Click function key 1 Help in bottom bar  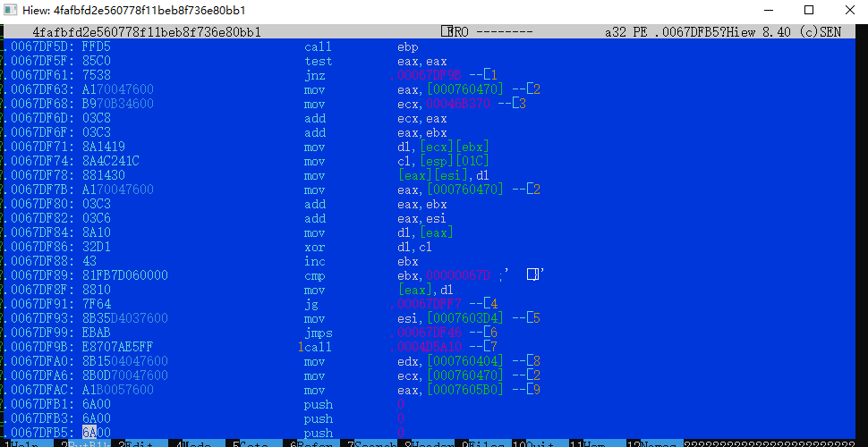[x=22, y=444]
